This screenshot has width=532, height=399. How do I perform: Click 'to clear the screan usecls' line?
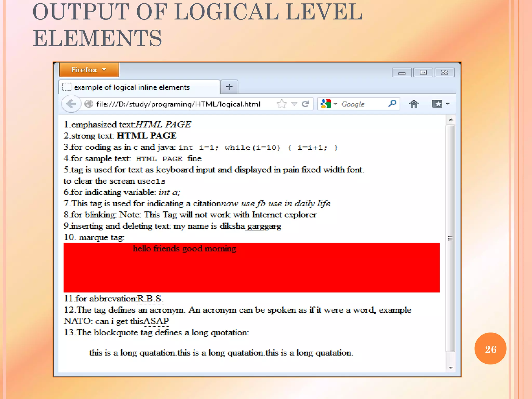point(115,181)
